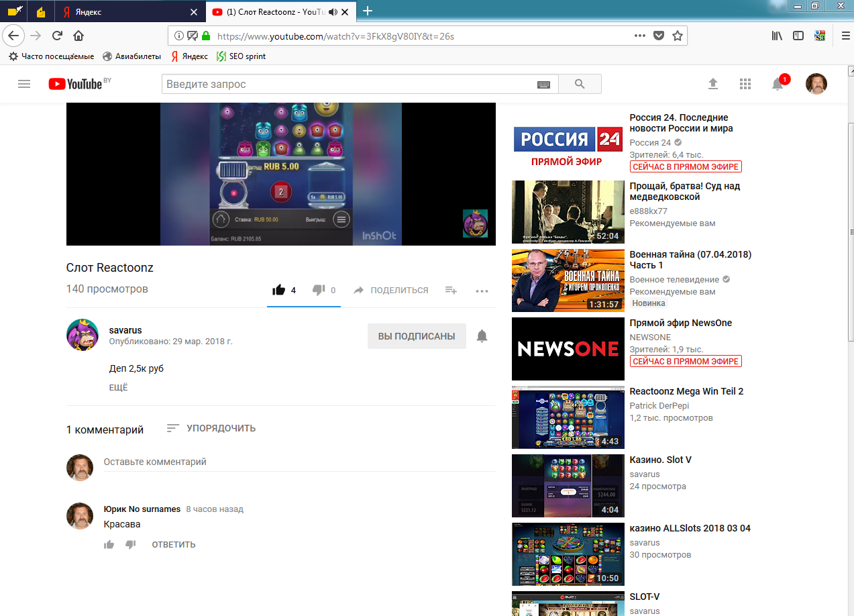This screenshot has height=616, width=854.
Task: Click the Оставьте комментарий input field
Action: pos(299,462)
